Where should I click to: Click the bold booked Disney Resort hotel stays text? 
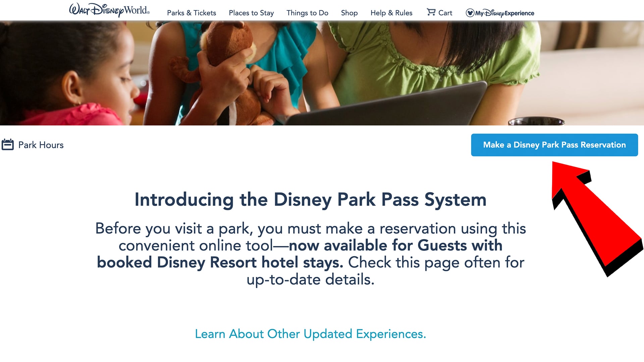pos(220,262)
